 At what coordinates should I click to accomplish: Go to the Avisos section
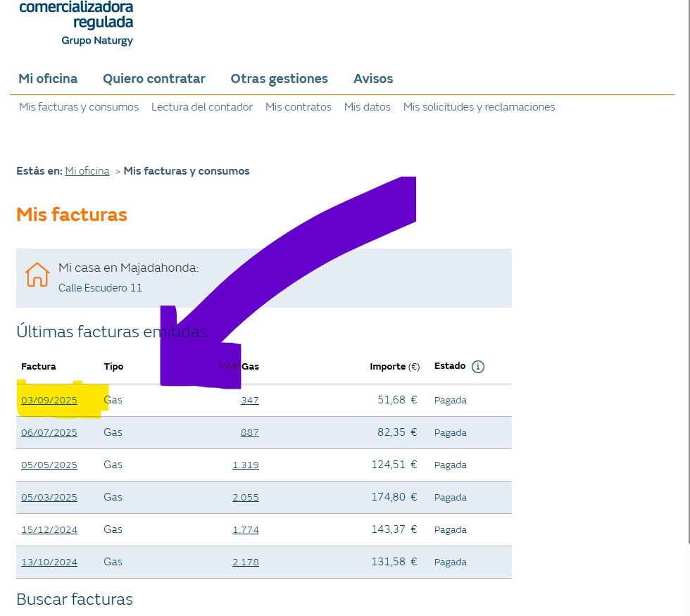tap(373, 79)
